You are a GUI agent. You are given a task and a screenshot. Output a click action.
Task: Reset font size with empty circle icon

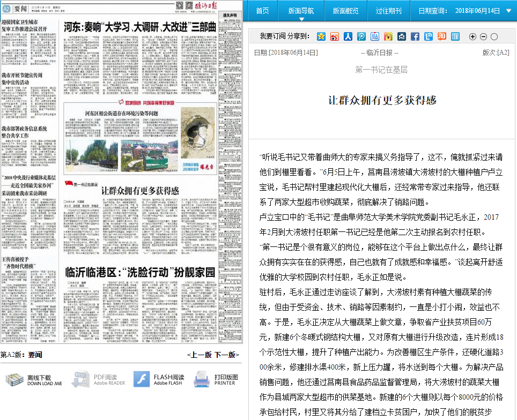[x=494, y=36]
